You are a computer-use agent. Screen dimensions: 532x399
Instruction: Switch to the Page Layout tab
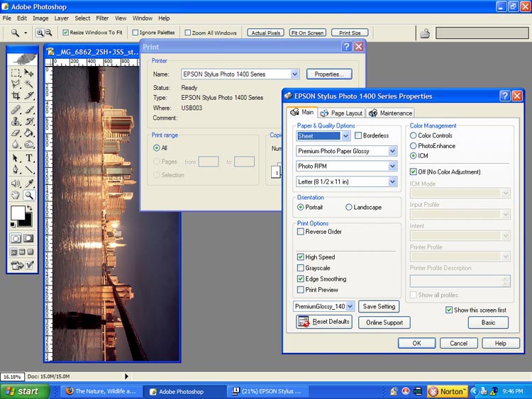[x=342, y=113]
